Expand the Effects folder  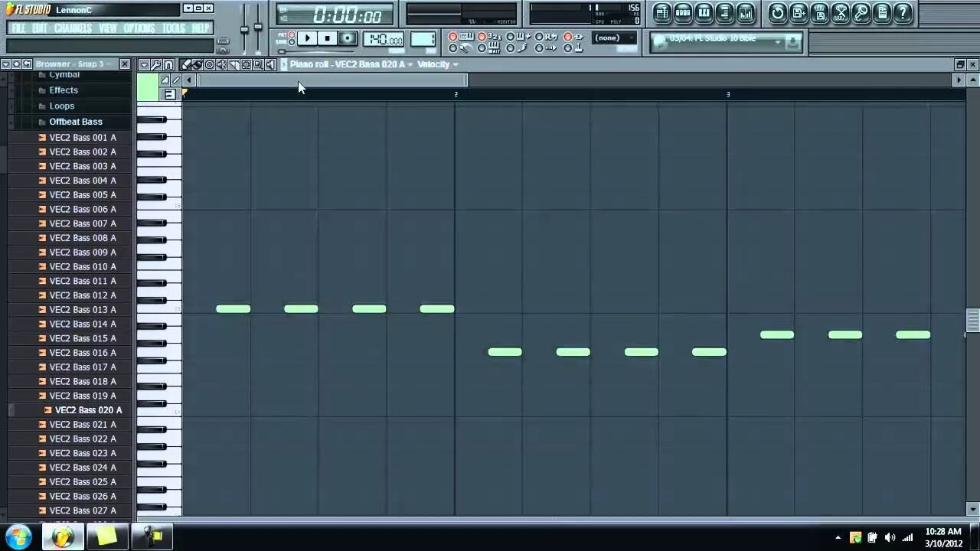tap(64, 90)
